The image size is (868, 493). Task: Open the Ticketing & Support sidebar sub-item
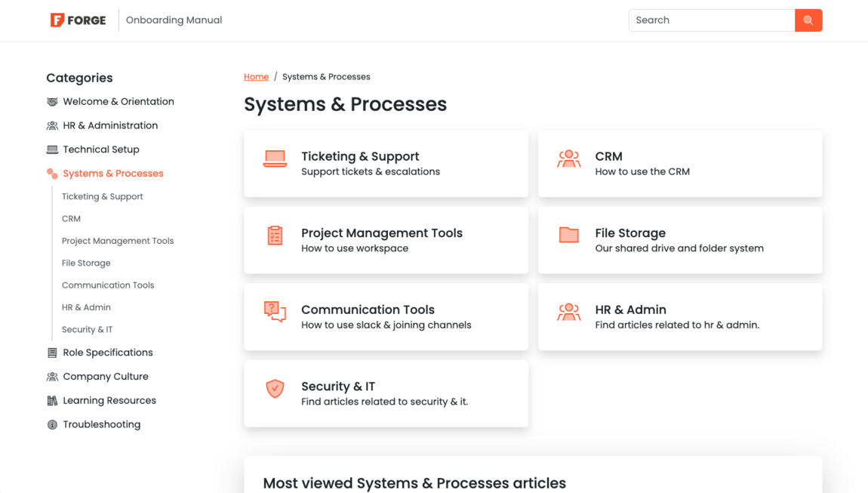tap(102, 196)
